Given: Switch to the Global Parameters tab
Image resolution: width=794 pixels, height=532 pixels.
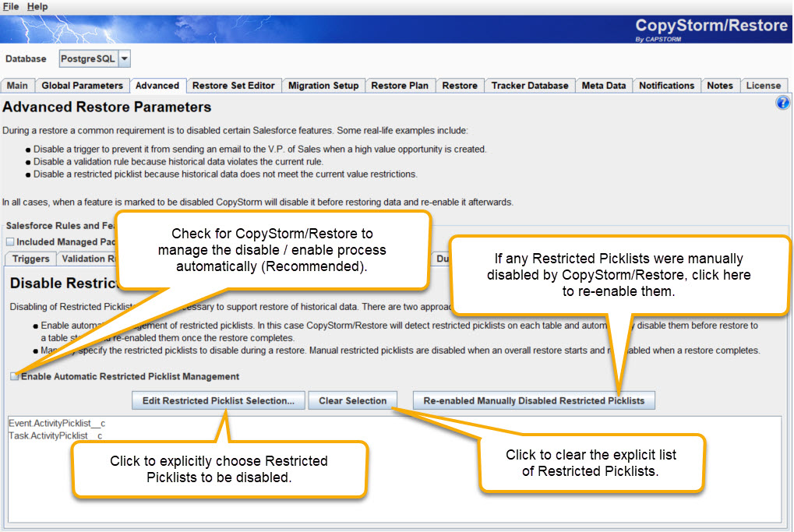Looking at the screenshot, I should point(82,86).
